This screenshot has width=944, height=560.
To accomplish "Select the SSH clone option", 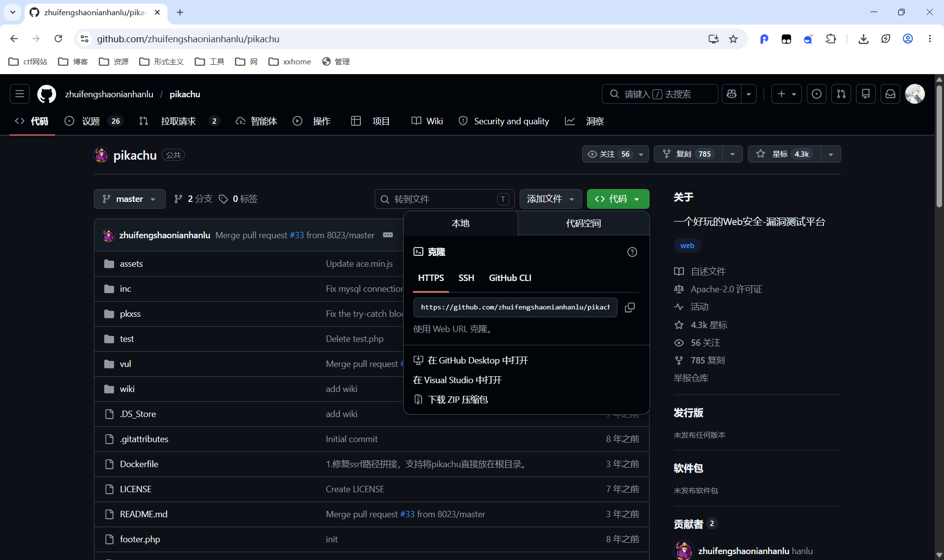I will point(466,278).
